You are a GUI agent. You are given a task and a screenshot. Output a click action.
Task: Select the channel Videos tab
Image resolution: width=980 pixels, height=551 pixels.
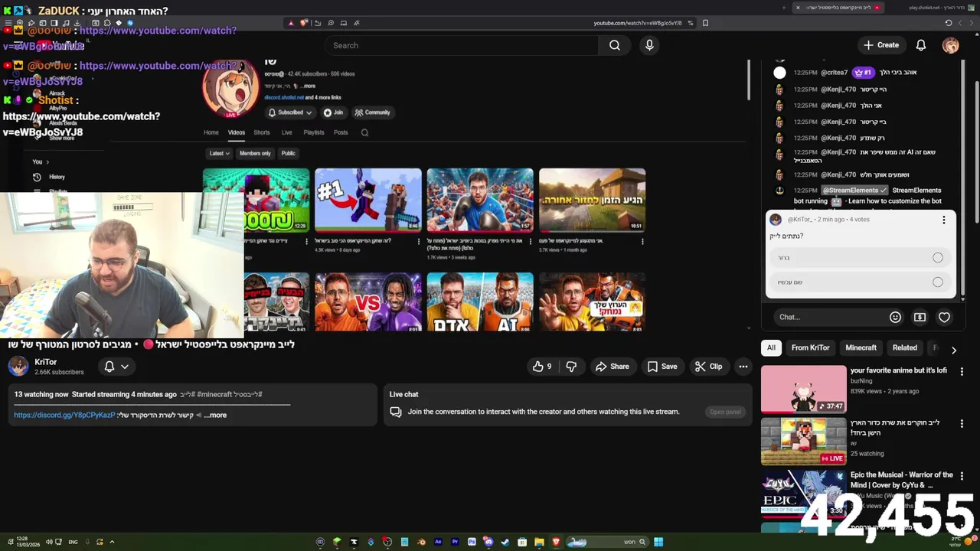click(236, 132)
